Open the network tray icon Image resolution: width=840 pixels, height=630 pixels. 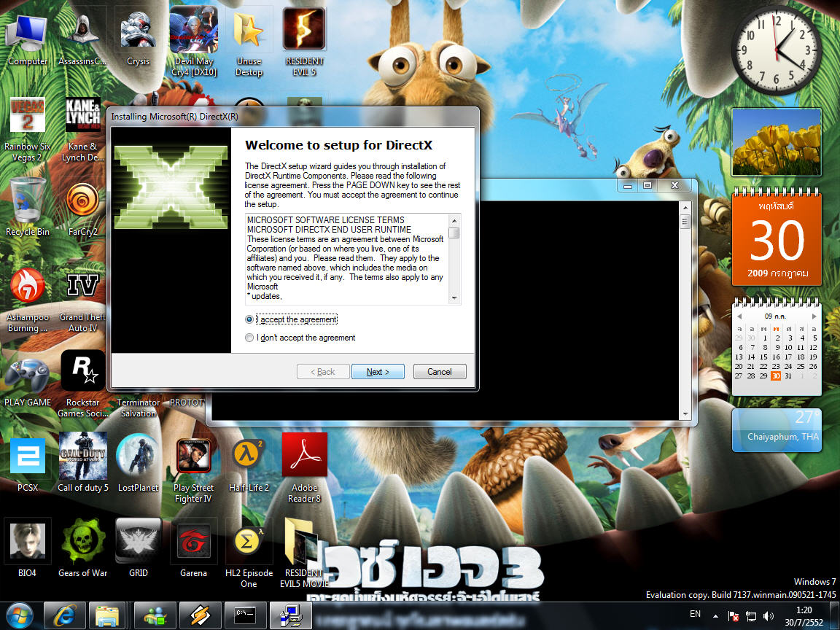tap(751, 617)
